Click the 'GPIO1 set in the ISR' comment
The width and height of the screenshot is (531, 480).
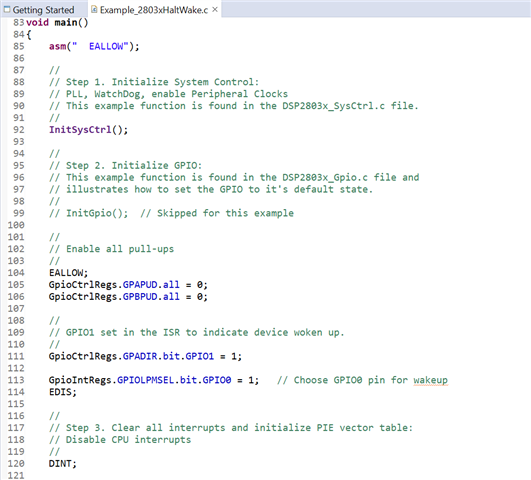(196, 332)
